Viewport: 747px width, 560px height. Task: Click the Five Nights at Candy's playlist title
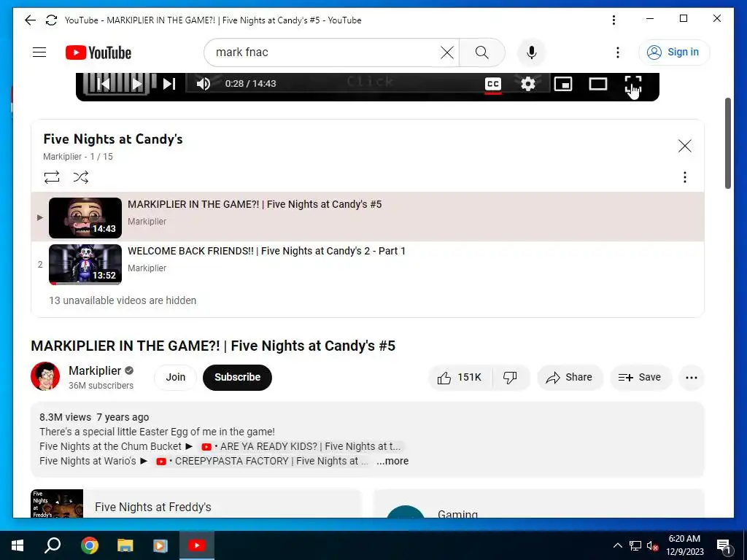point(113,139)
